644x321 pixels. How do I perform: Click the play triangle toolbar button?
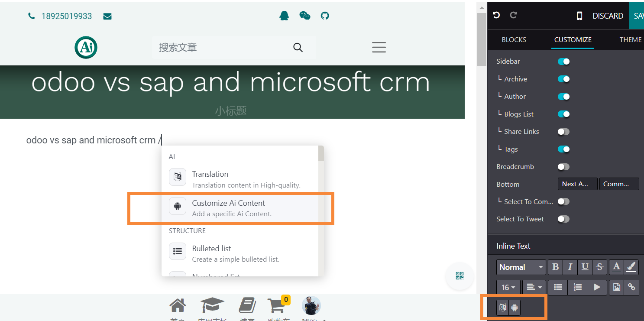(597, 287)
